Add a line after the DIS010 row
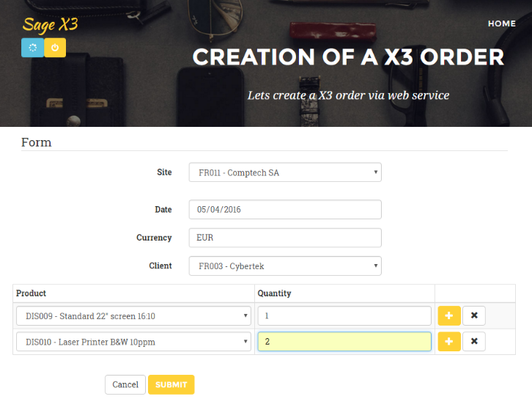 (449, 341)
